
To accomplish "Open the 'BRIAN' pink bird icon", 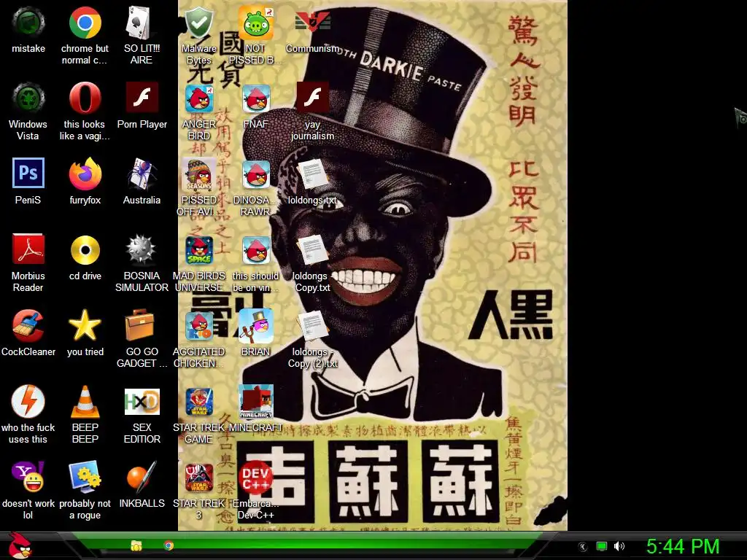I will click(x=256, y=326).
